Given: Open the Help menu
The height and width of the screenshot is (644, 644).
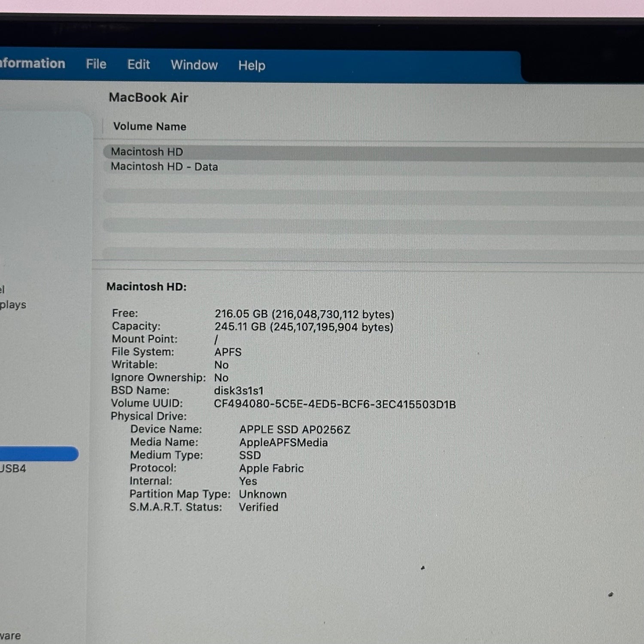Looking at the screenshot, I should [252, 66].
